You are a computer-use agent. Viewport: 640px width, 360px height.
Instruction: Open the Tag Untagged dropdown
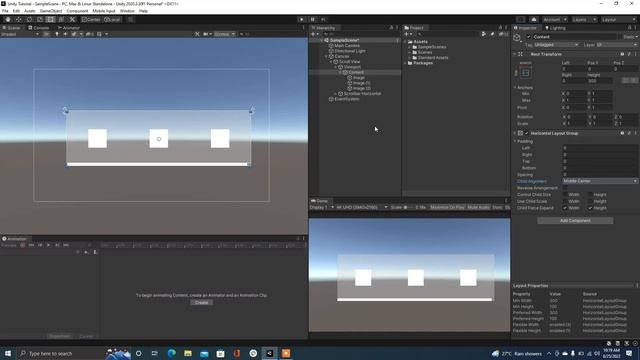(x=556, y=44)
